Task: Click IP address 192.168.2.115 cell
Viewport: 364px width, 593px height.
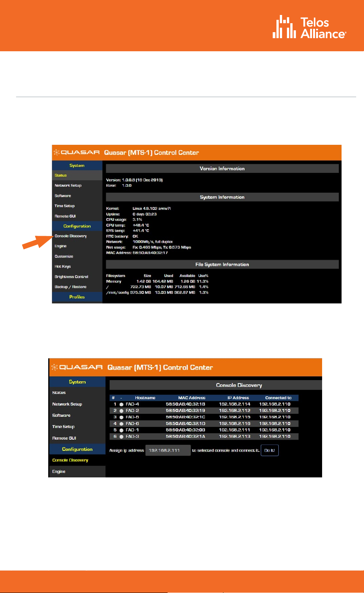Action: [x=235, y=417]
